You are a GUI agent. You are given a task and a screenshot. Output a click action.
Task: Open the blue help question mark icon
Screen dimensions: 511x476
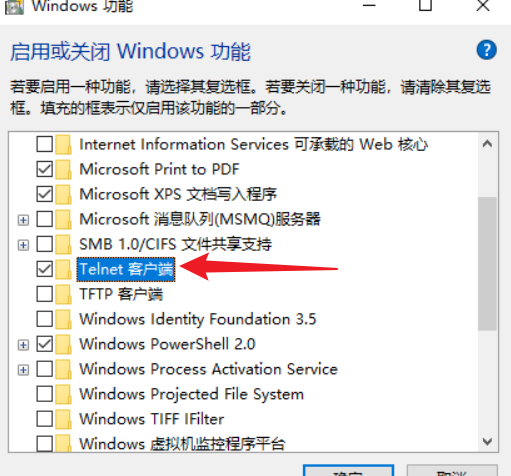click(486, 50)
